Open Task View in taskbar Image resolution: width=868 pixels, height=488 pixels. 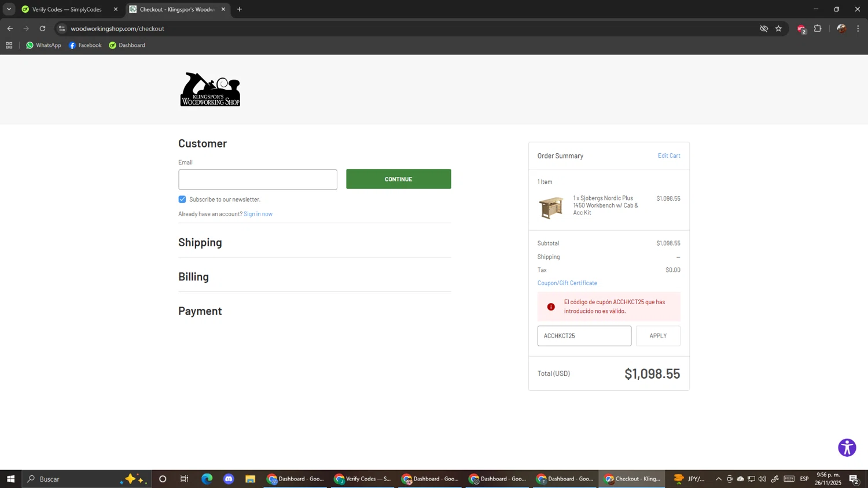[185, 479]
